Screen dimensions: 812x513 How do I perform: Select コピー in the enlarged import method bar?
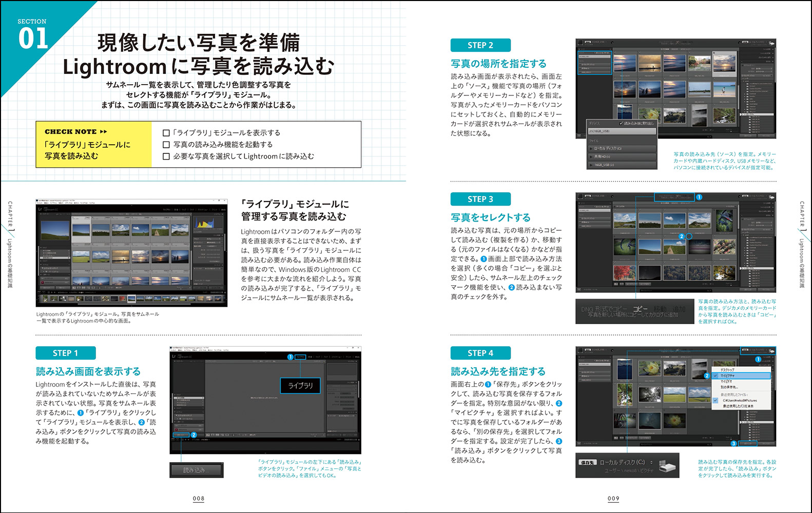coord(640,309)
